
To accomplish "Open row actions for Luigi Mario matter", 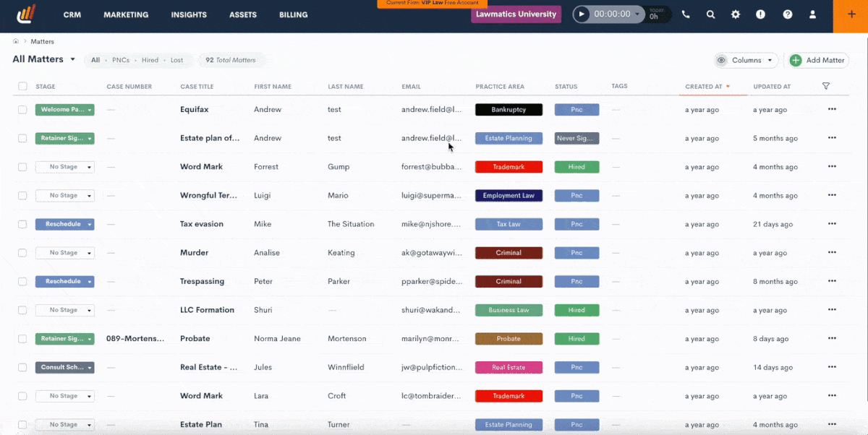I will (832, 195).
